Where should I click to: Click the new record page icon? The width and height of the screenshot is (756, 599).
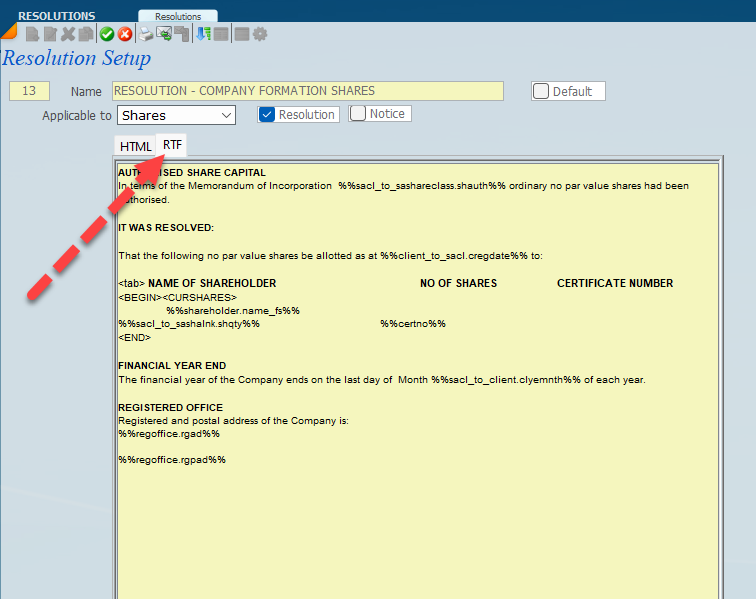pos(32,34)
